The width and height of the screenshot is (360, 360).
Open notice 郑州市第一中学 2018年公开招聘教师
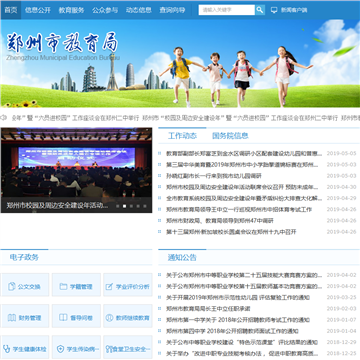(238, 320)
